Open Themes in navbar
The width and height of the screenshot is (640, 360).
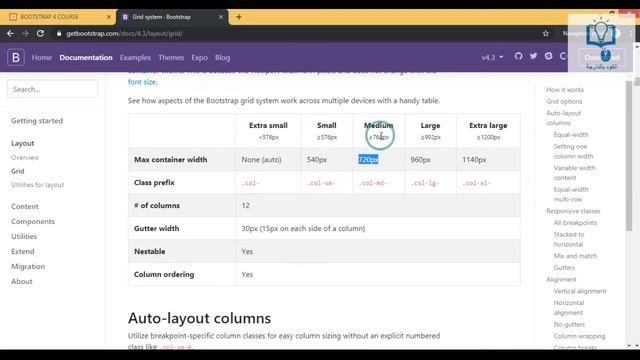pos(171,58)
